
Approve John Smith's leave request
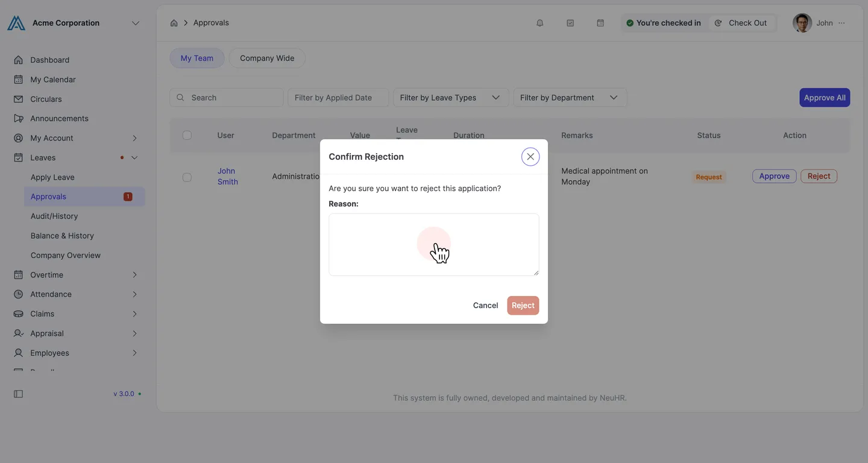[775, 176]
